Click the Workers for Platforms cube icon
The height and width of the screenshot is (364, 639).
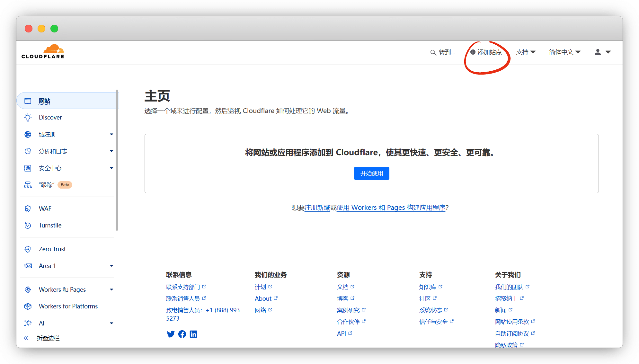coord(28,306)
